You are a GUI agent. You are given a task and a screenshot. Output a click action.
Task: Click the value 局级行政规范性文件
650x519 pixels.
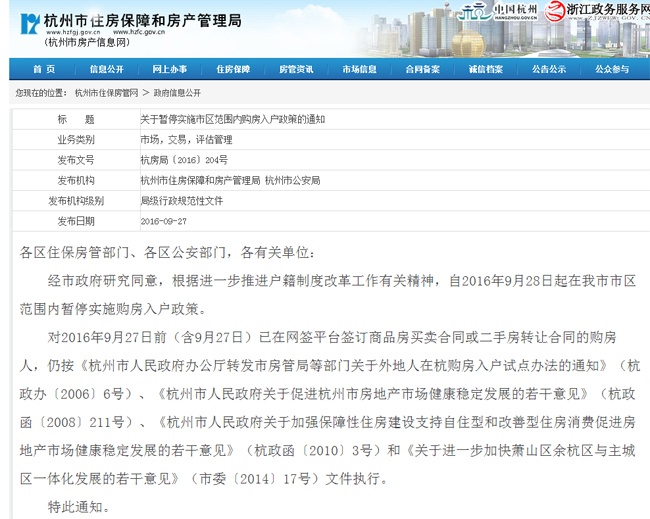(182, 201)
